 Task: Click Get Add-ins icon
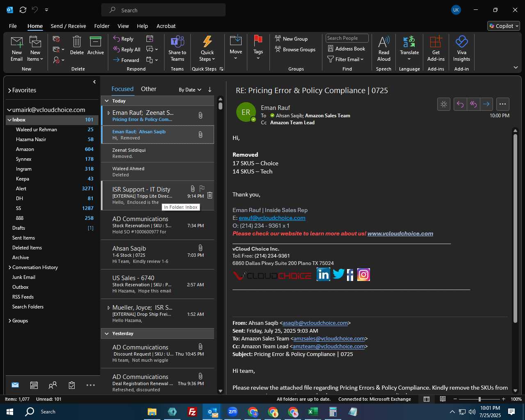pyautogui.click(x=436, y=41)
